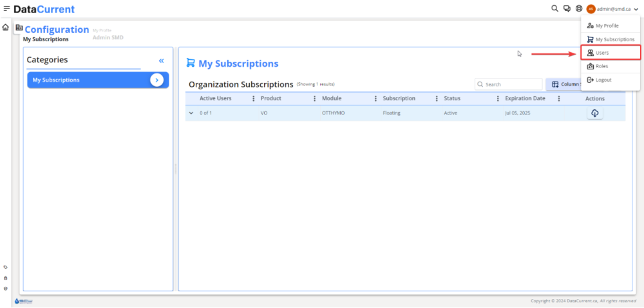This screenshot has height=308, width=644.
Task: Click the search magnifier inside Search box
Action: [480, 84]
